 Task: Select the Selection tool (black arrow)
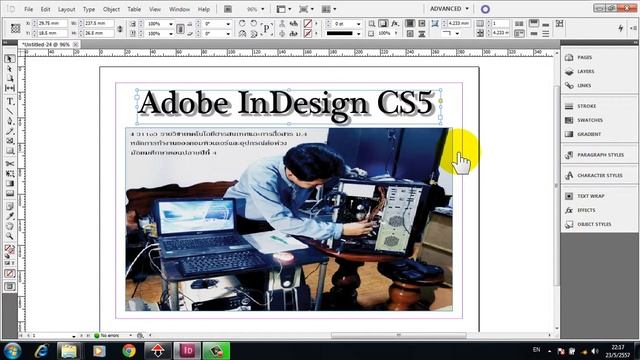[10, 59]
